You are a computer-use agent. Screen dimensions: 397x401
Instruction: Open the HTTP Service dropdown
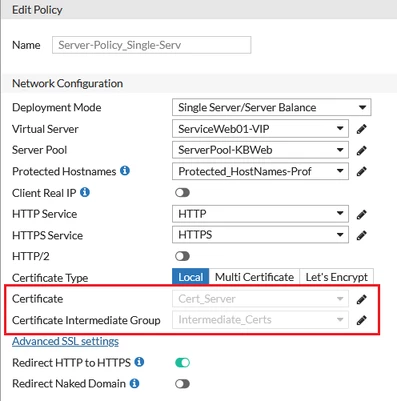click(x=260, y=214)
